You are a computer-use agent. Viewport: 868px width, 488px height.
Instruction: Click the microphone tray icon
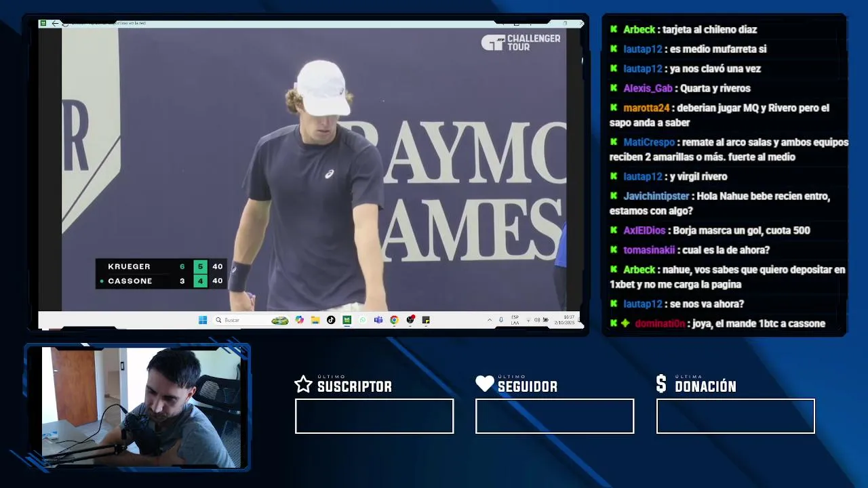(x=501, y=320)
